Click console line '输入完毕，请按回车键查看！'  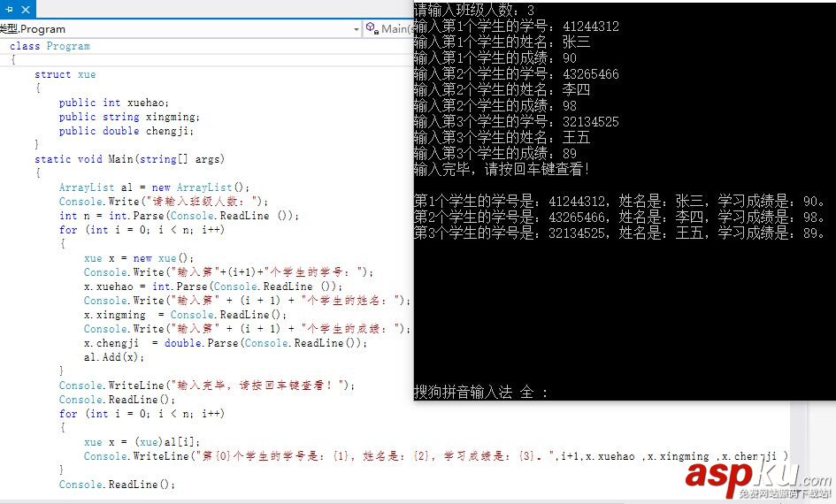pos(502,170)
